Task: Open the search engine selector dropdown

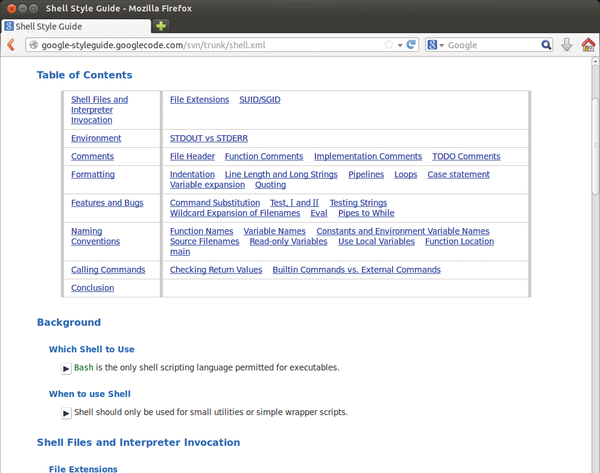Action: pyautogui.click(x=435, y=45)
